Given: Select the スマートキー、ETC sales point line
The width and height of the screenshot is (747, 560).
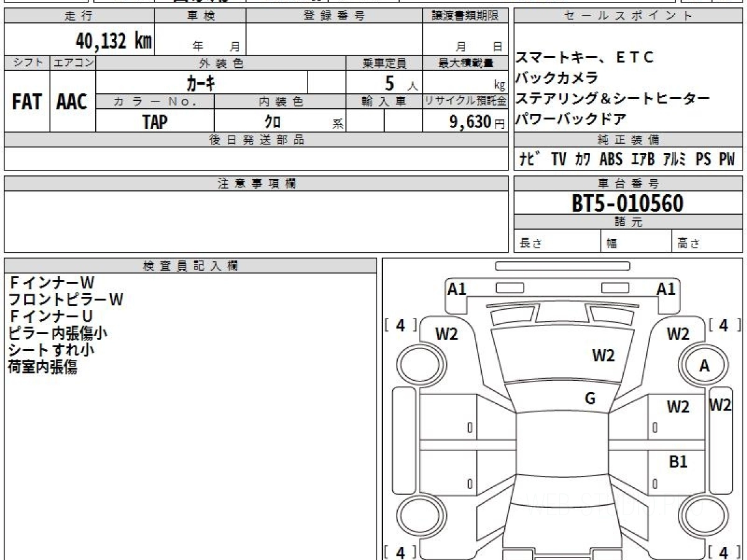Looking at the screenshot, I should 585,58.
